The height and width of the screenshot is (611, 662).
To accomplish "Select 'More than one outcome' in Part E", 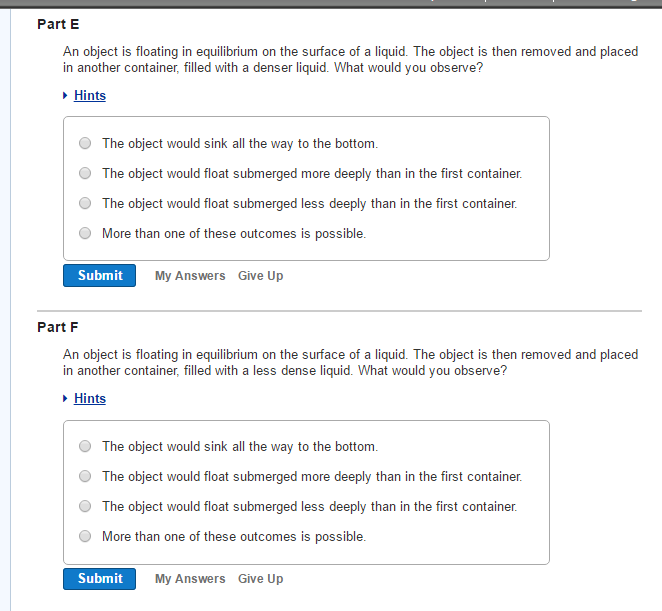I will click(85, 233).
